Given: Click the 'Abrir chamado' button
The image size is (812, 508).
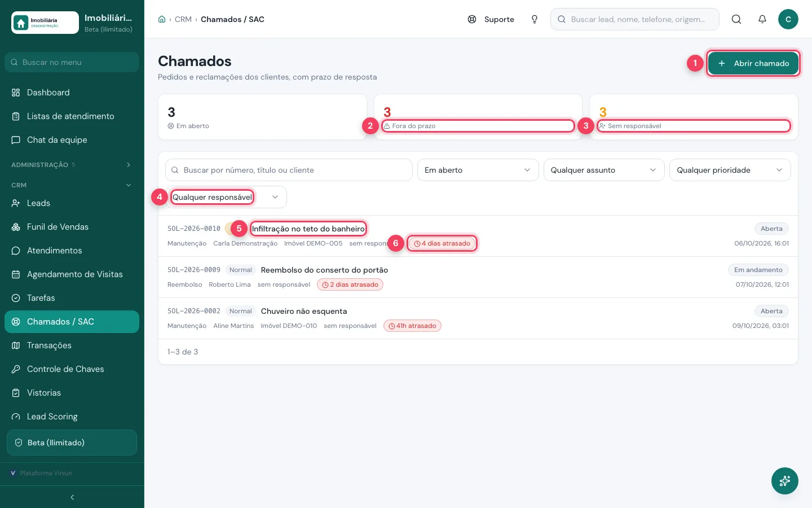Looking at the screenshot, I should pos(753,63).
